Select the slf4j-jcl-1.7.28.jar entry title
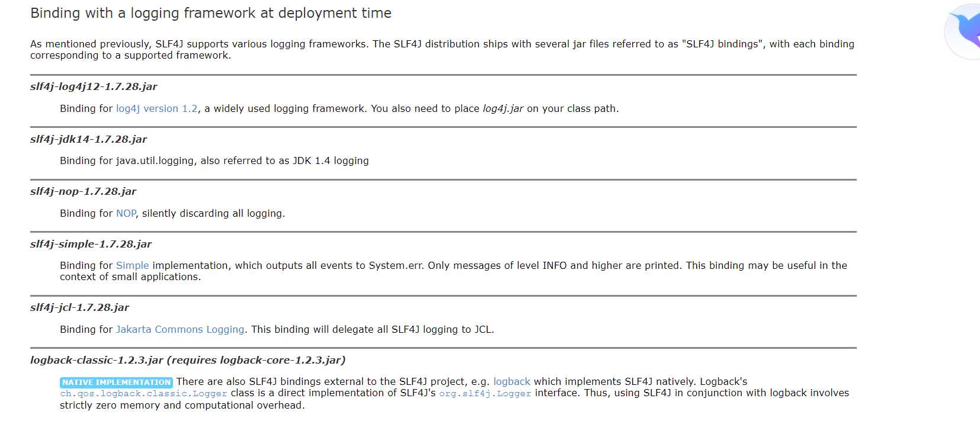The width and height of the screenshot is (980, 424). pyautogui.click(x=79, y=307)
